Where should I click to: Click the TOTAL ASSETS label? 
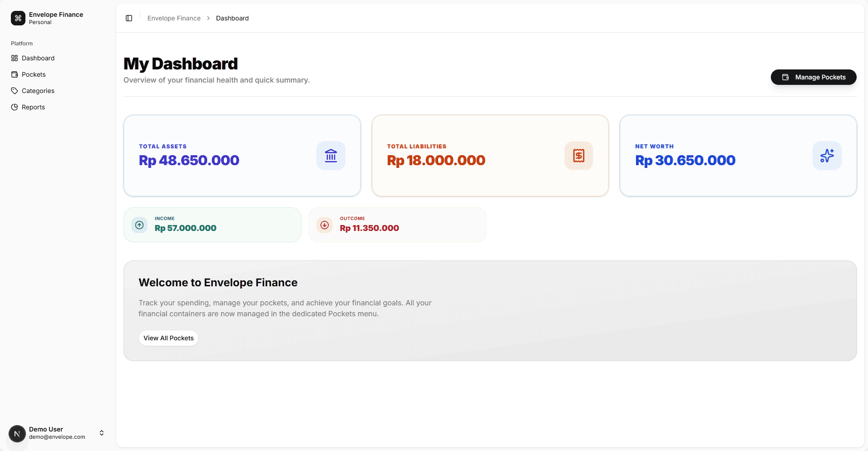(x=163, y=147)
